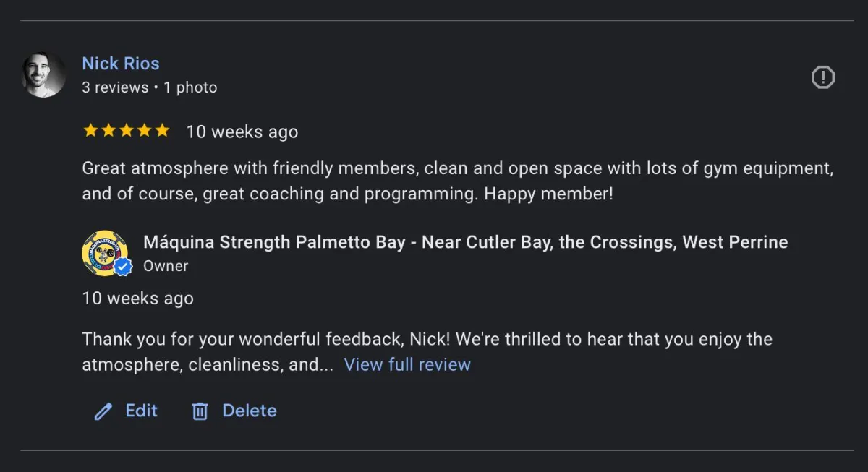Click the "3 reviews" text under reviewer name
Viewport: 868px width, 472px height.
coord(114,87)
